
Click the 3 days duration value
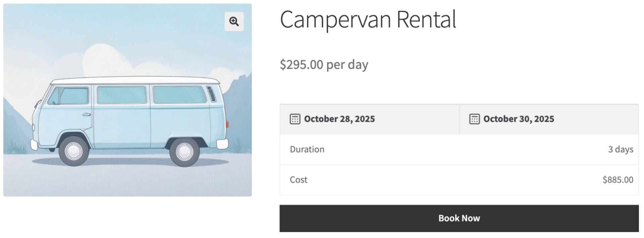point(620,149)
